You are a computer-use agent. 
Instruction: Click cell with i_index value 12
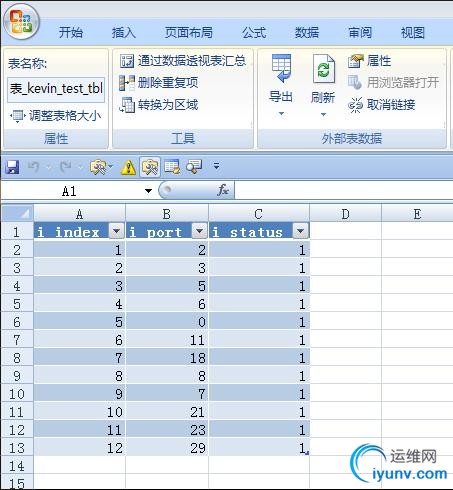click(79, 448)
